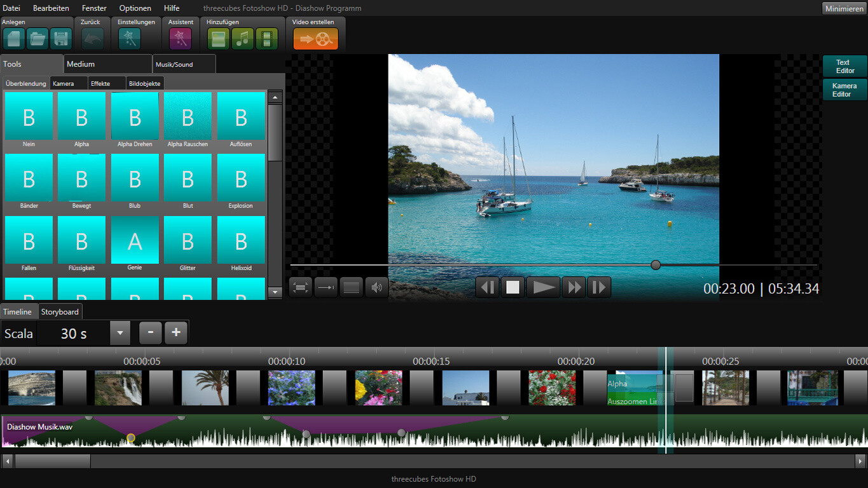The image size is (868, 488).
Task: Open the Text Editor panel
Action: (x=844, y=65)
